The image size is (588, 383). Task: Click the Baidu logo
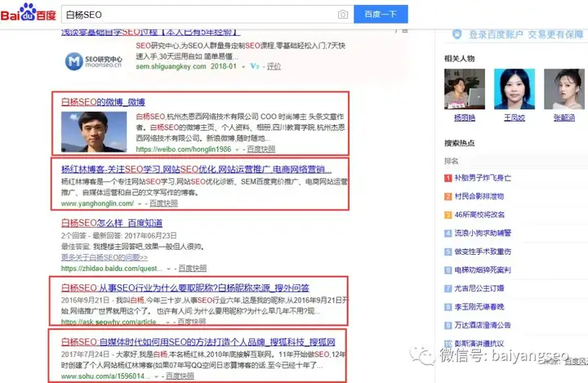coord(29,13)
